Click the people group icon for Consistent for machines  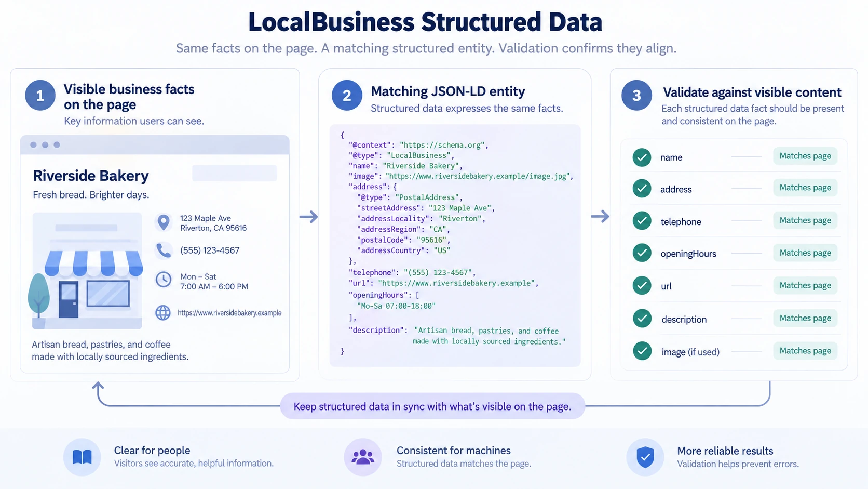click(363, 457)
